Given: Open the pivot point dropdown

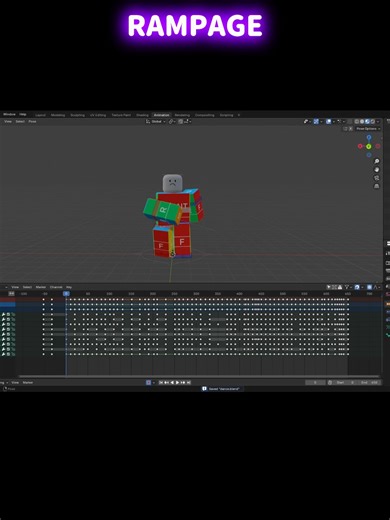Looking at the screenshot, I should (x=172, y=122).
